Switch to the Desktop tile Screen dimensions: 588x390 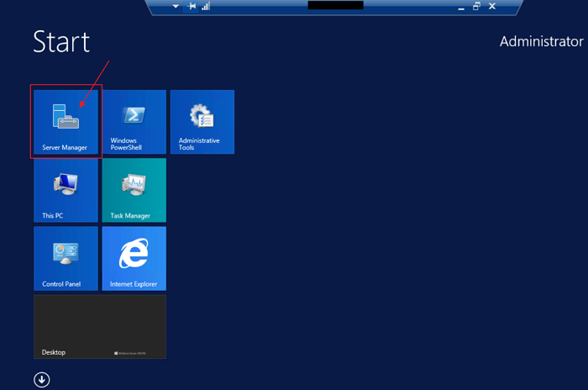point(99,326)
